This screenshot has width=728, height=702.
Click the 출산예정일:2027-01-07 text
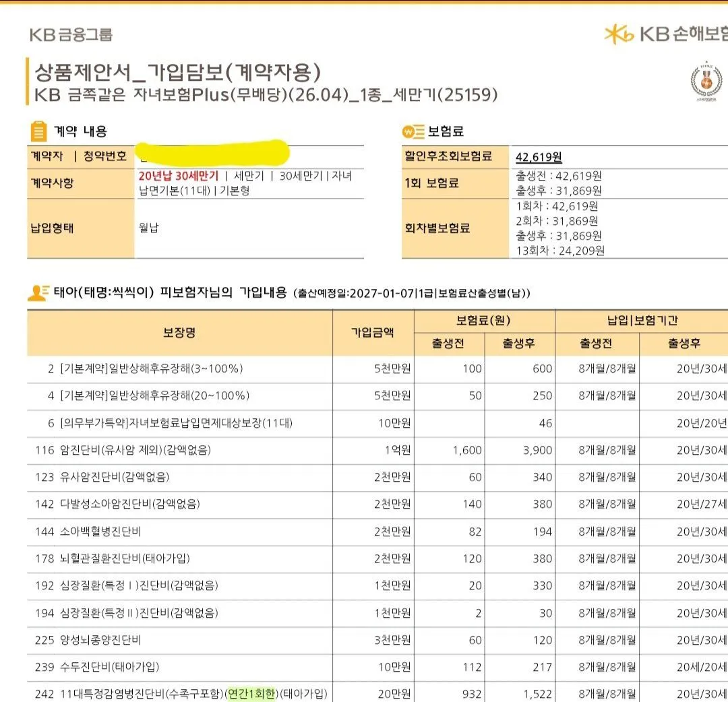356,294
